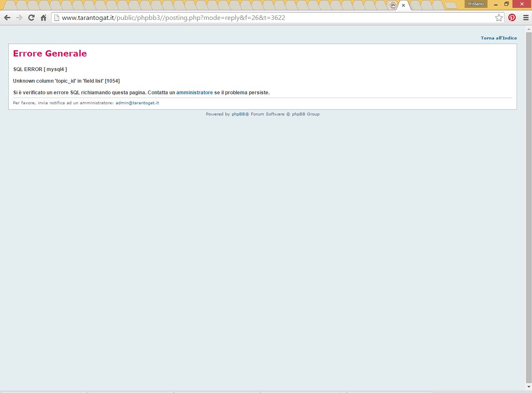Close the active tab
Screen dimensions: 532x393
[403, 5]
